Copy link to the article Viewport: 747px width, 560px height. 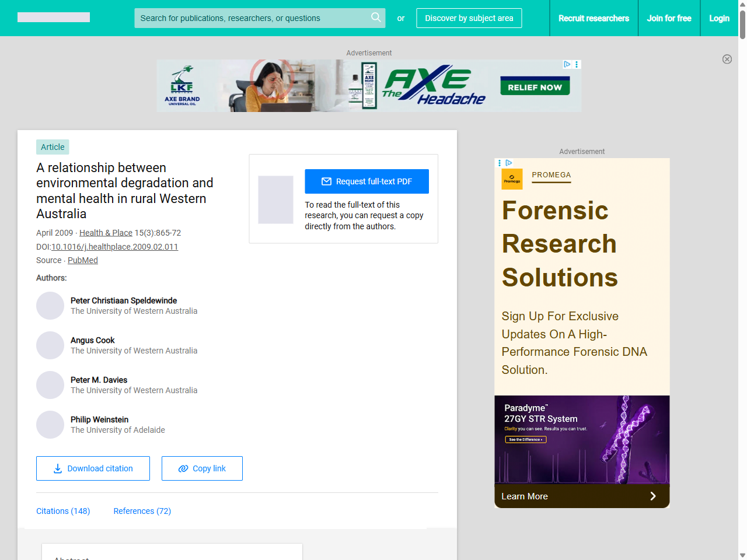(202, 468)
